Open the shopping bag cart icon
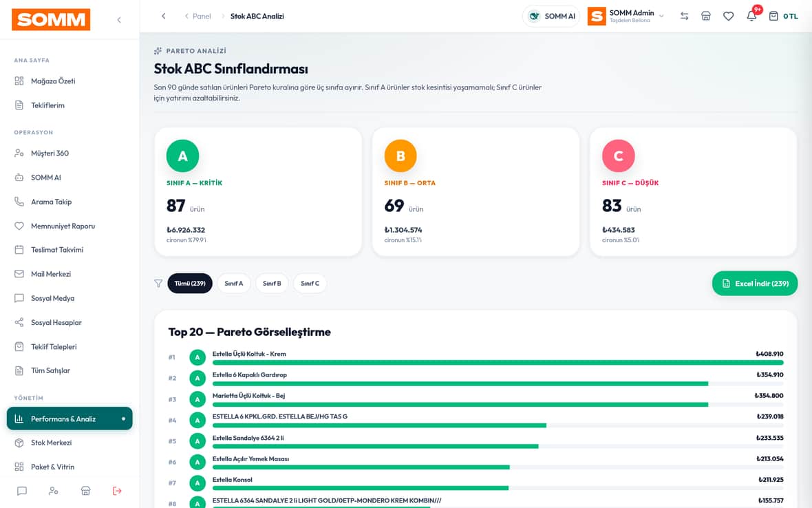812x508 pixels. 773,16
